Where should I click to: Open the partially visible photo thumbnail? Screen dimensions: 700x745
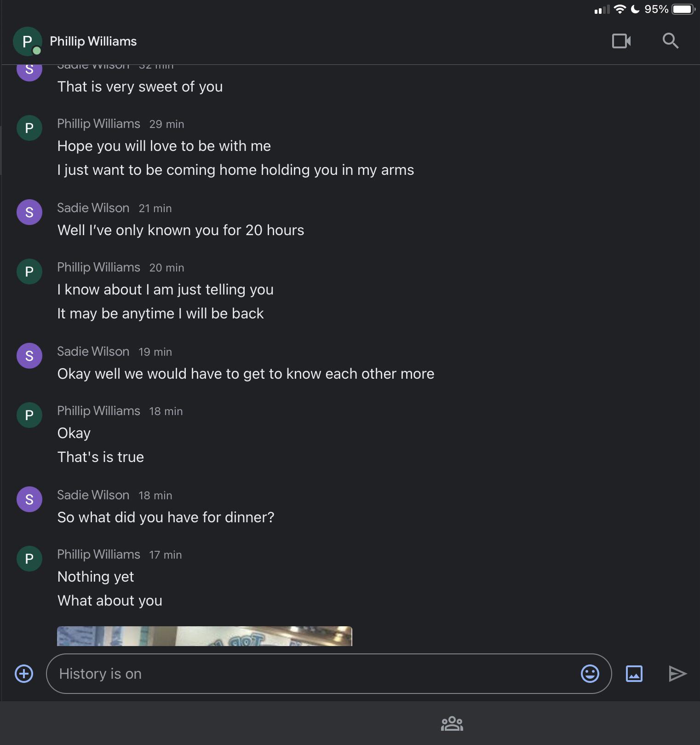click(x=204, y=636)
